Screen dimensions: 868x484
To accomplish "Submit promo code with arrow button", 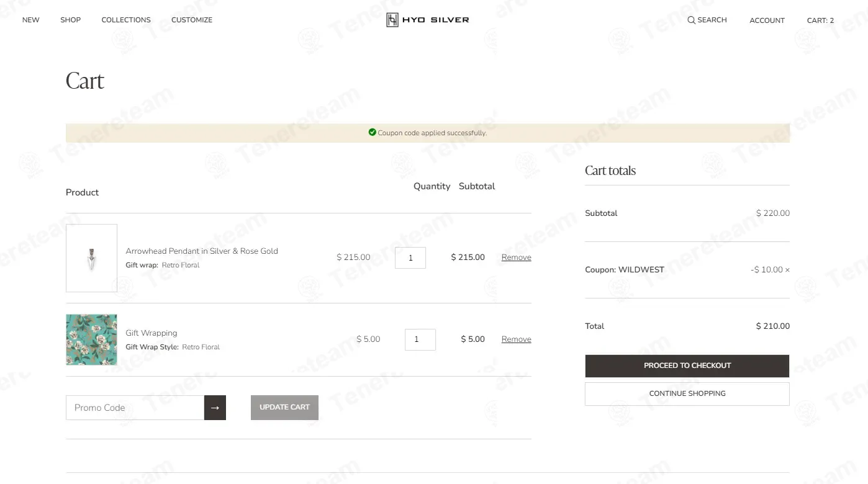I will (215, 408).
